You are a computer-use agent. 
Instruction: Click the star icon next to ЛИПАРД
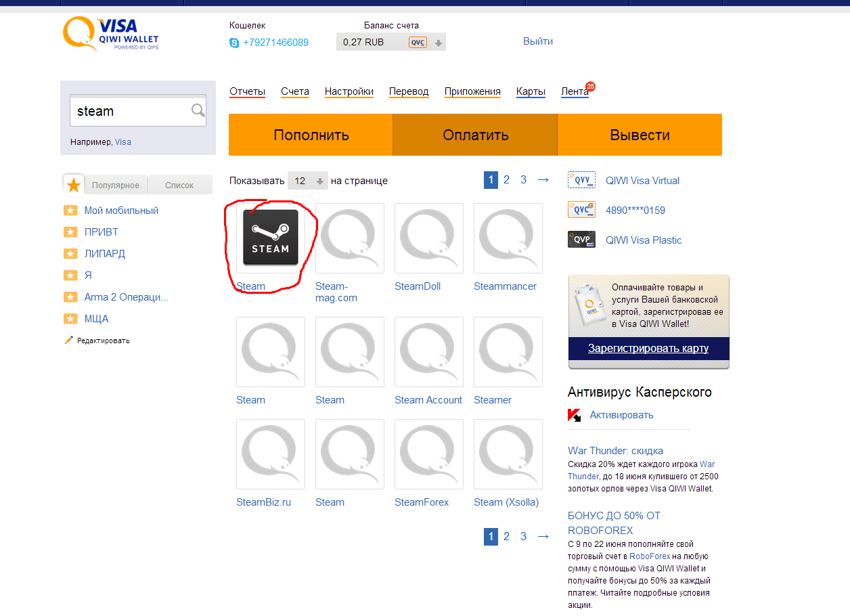coord(70,254)
